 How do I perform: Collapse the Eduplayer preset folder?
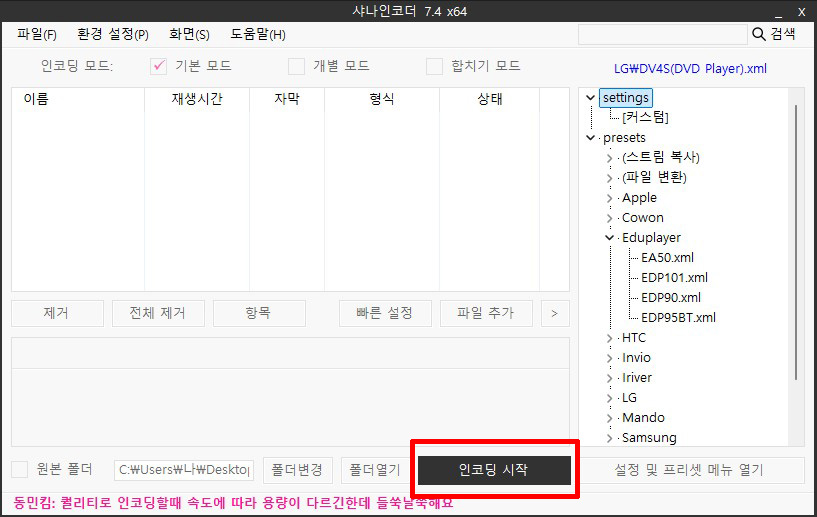click(x=610, y=238)
